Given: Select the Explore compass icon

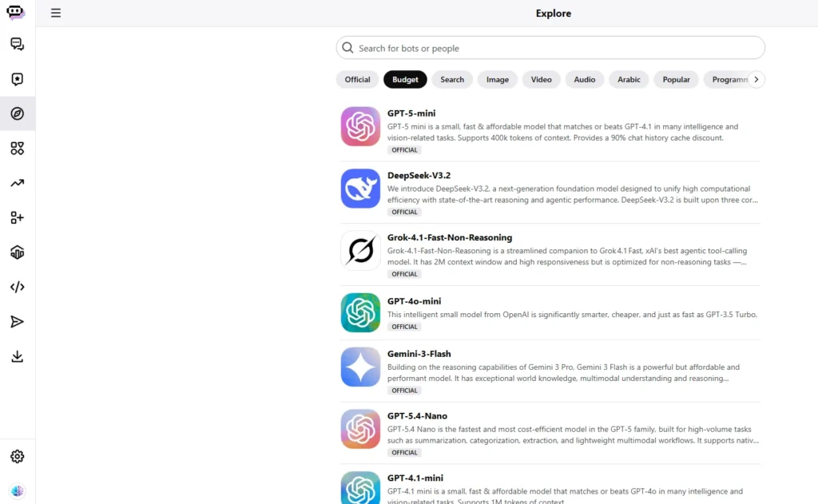Looking at the screenshot, I should point(18,113).
